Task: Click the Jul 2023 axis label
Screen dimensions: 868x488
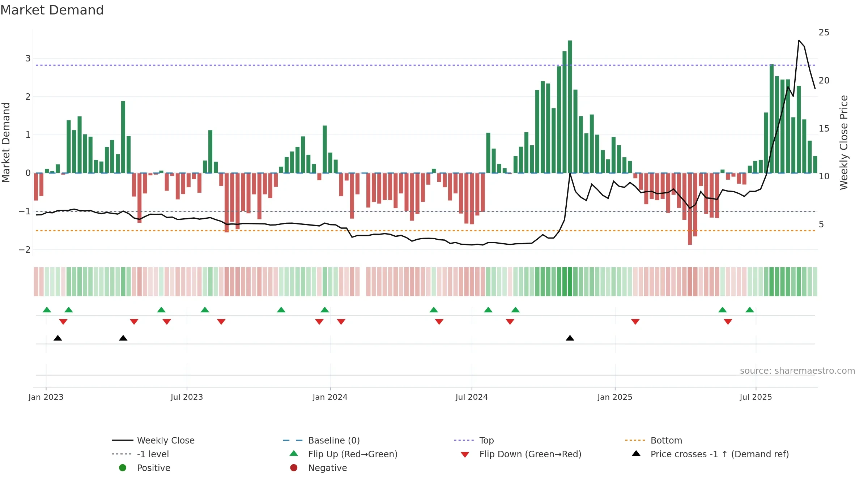Action: 187,397
